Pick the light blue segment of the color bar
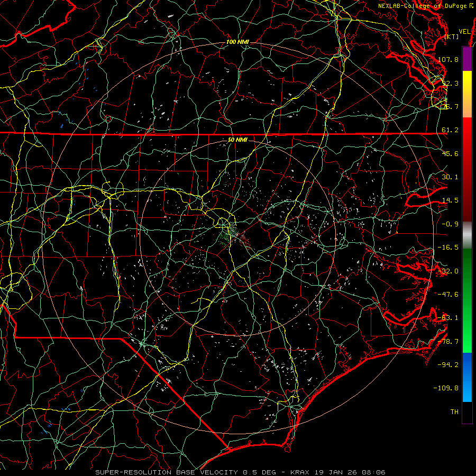This screenshot has height=476, width=476. tap(467, 390)
